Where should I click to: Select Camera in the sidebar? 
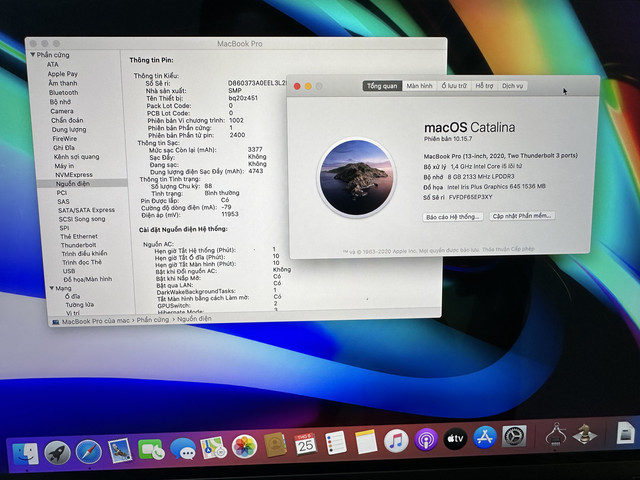[62, 111]
